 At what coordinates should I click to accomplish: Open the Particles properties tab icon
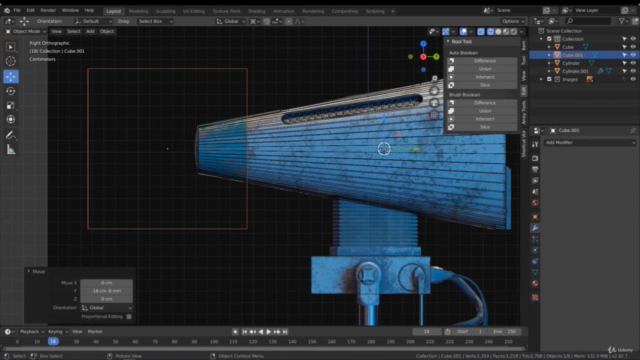(x=535, y=239)
